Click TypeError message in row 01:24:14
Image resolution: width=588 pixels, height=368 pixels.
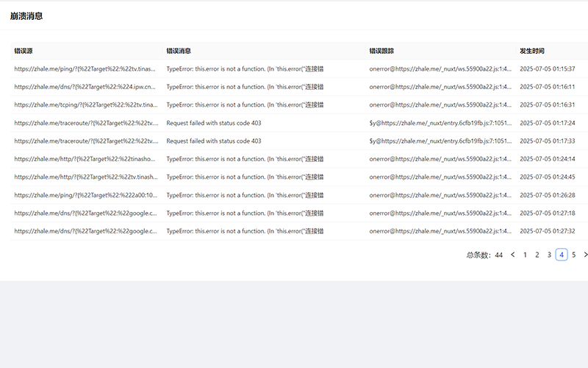tap(245, 159)
